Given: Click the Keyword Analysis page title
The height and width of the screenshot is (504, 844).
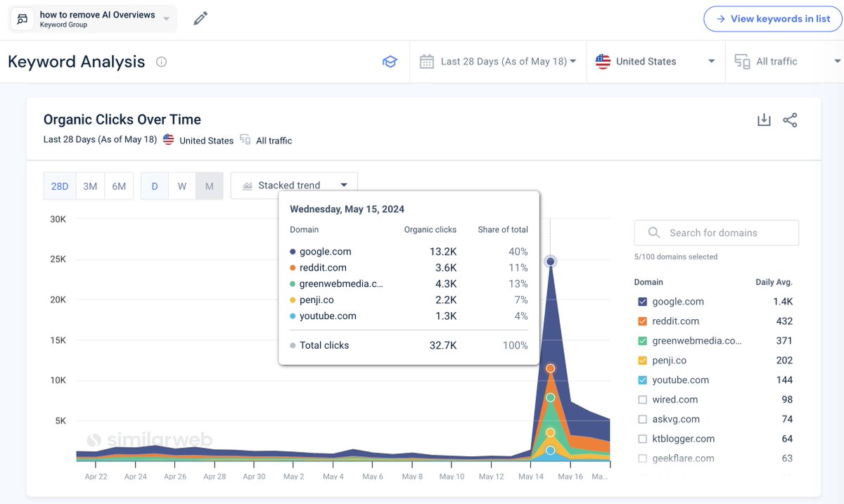Looking at the screenshot, I should (x=77, y=62).
